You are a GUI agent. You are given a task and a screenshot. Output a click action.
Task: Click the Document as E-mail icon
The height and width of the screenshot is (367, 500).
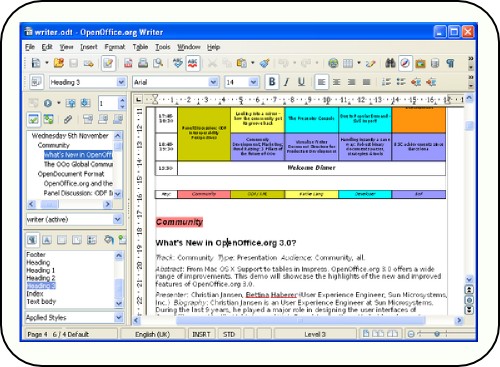pyautogui.click(x=88, y=63)
